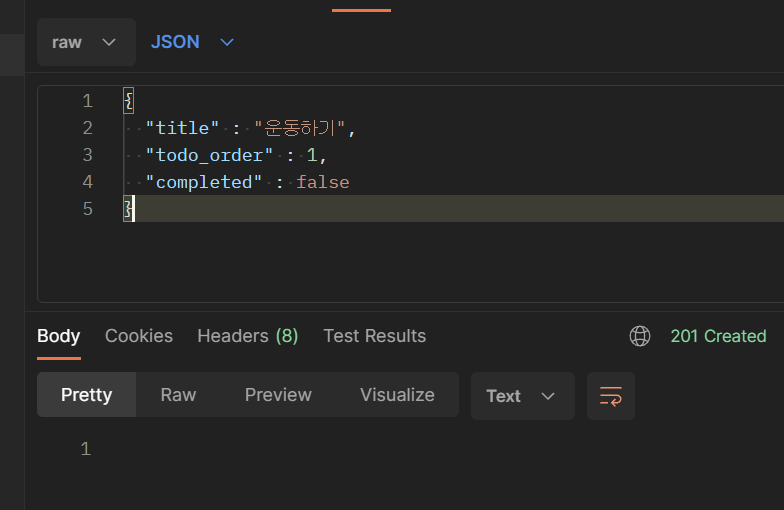This screenshot has width=784, height=510.
Task: Click the 201 Created status
Action: (718, 336)
